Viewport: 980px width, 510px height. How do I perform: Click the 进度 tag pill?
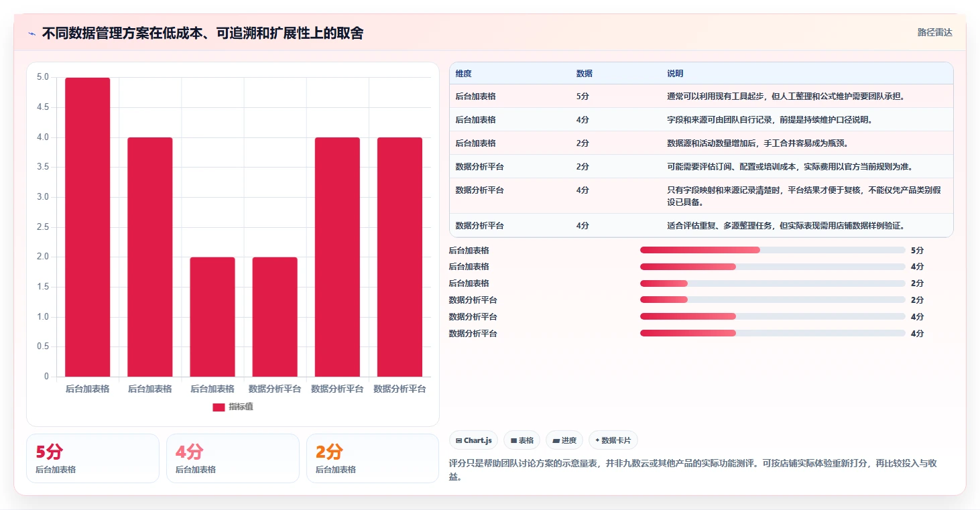click(564, 440)
